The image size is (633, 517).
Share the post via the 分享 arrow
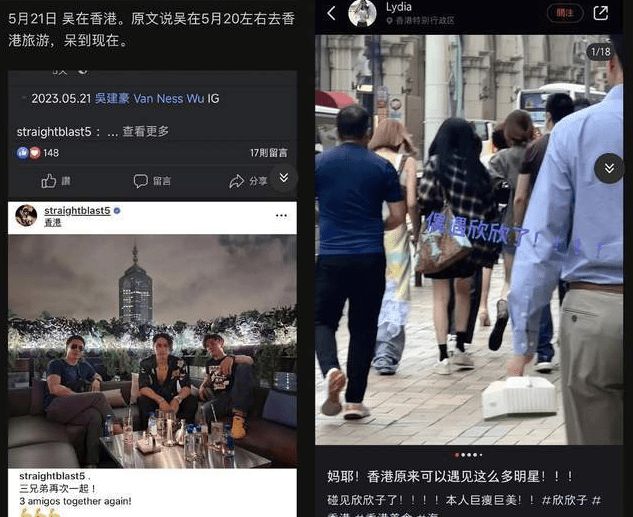[248, 181]
